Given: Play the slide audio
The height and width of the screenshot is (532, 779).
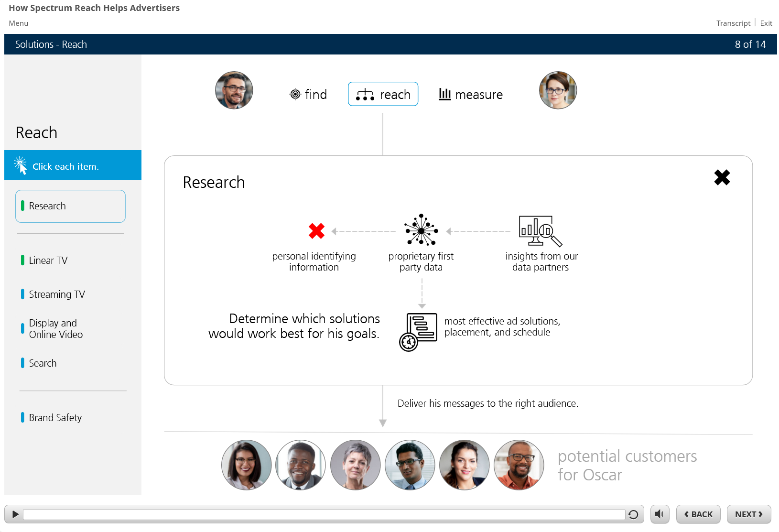Looking at the screenshot, I should click(x=15, y=514).
